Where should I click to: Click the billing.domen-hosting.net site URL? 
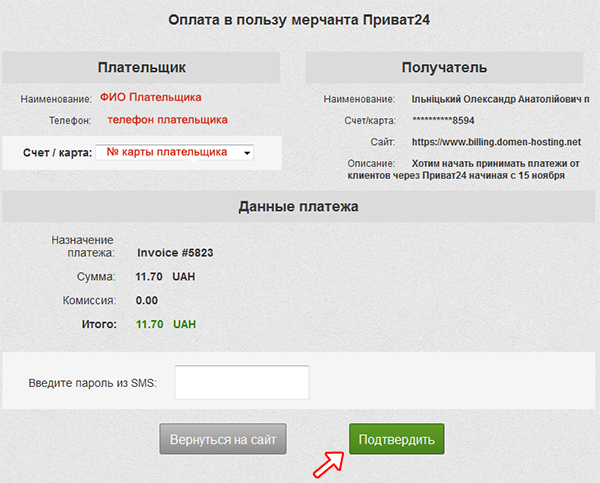click(496, 142)
